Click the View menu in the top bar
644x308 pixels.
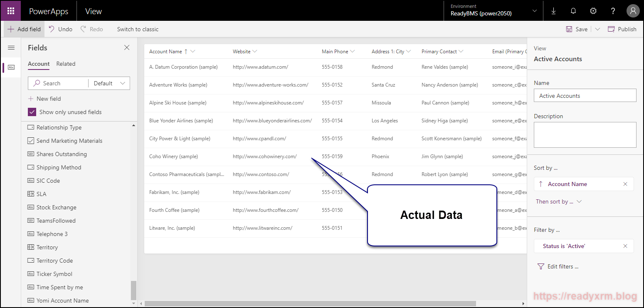coord(93,11)
